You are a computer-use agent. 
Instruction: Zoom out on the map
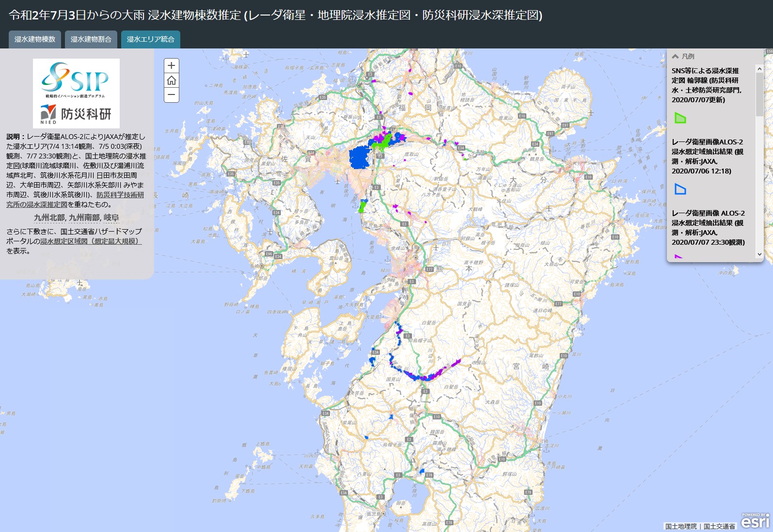pyautogui.click(x=172, y=95)
